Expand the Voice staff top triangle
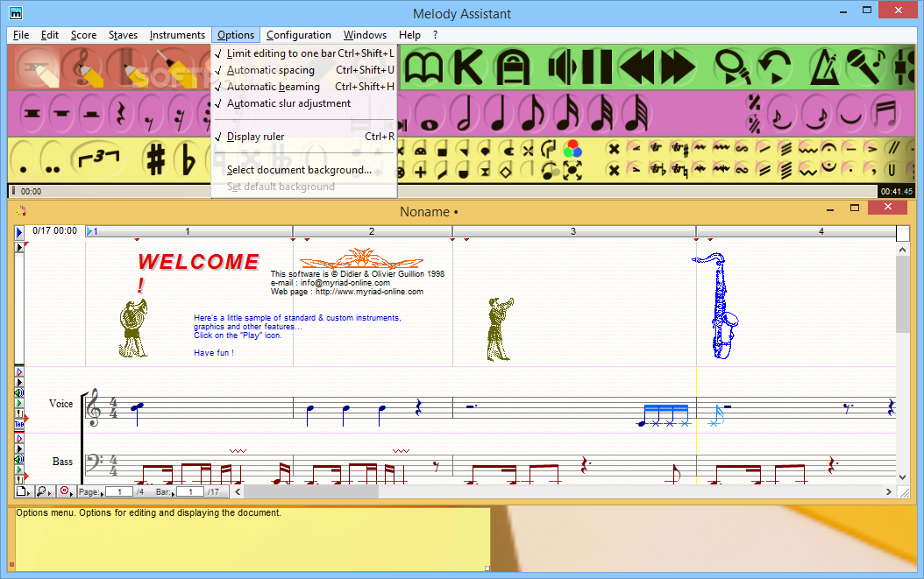The height and width of the screenshot is (579, 924). (x=19, y=371)
